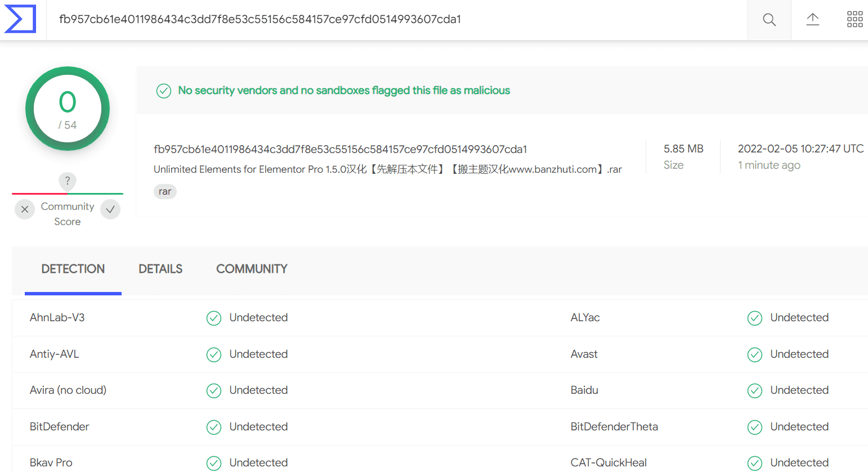Screen dimensions: 868x472
Task: Select the rar file tag
Action: pyautogui.click(x=165, y=191)
